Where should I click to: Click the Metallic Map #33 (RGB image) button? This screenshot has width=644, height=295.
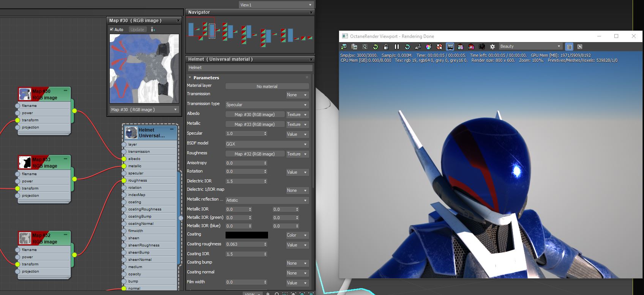tap(255, 124)
